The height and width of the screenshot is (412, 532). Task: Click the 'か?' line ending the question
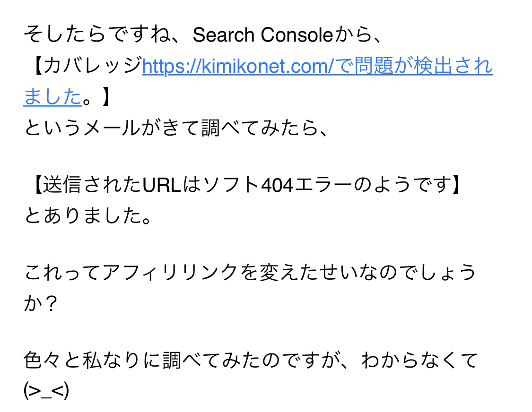[x=40, y=303]
